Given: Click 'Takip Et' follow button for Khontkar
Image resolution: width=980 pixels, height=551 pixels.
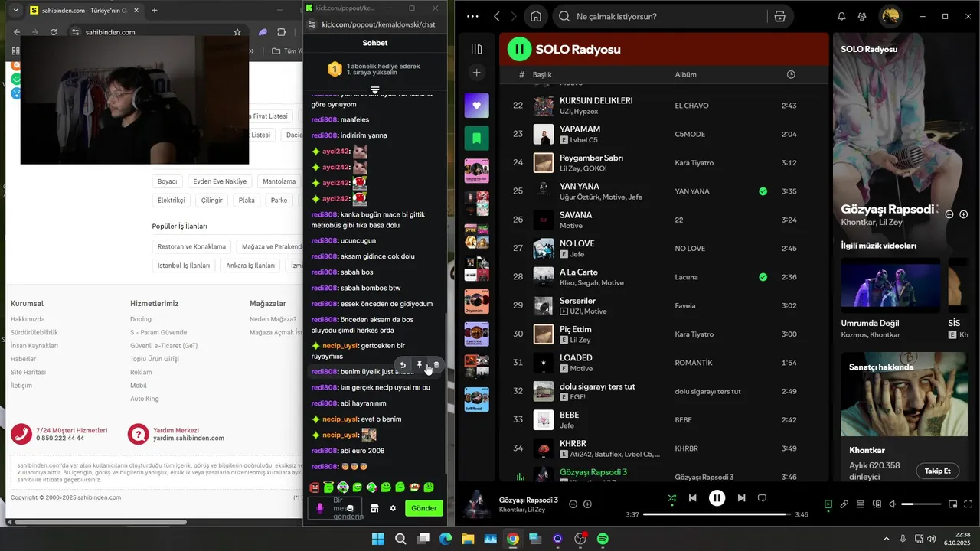Looking at the screenshot, I should pyautogui.click(x=937, y=471).
